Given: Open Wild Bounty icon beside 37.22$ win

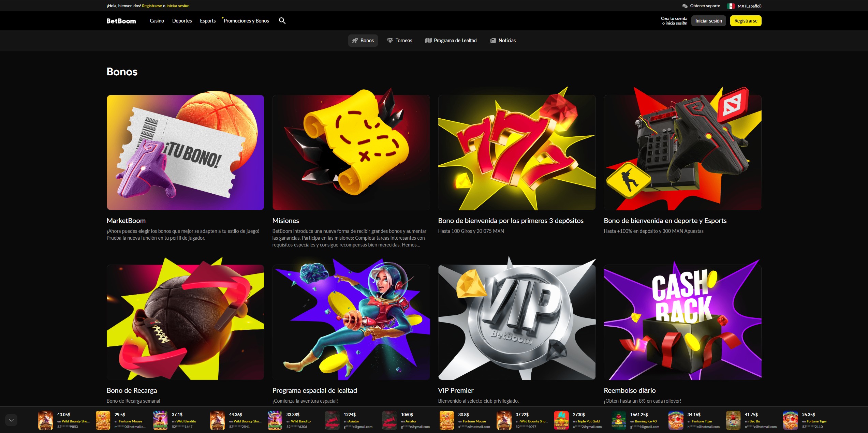Looking at the screenshot, I should 504,420.
